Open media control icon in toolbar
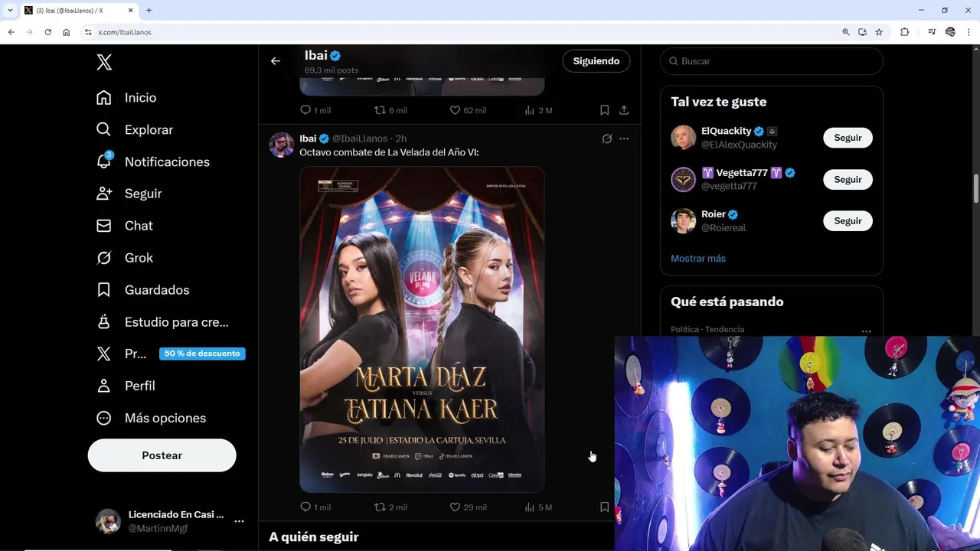The image size is (980, 551). pyautogui.click(x=932, y=32)
